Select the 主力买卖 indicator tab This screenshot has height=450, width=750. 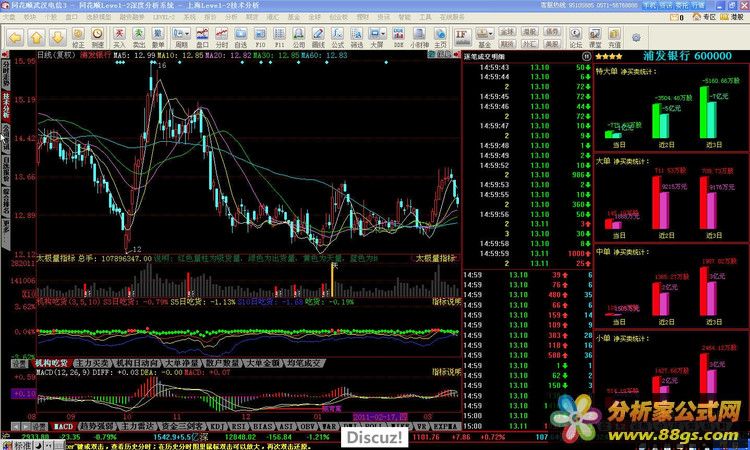[92, 363]
